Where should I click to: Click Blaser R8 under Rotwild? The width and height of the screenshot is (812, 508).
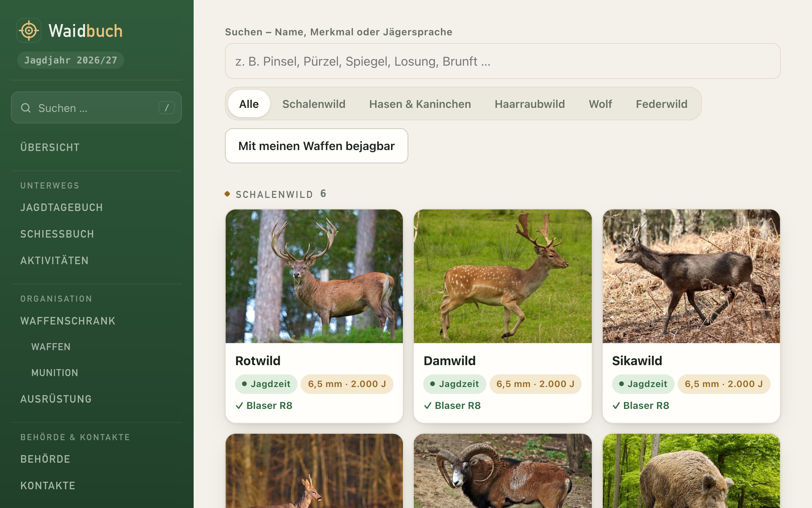[x=264, y=405]
